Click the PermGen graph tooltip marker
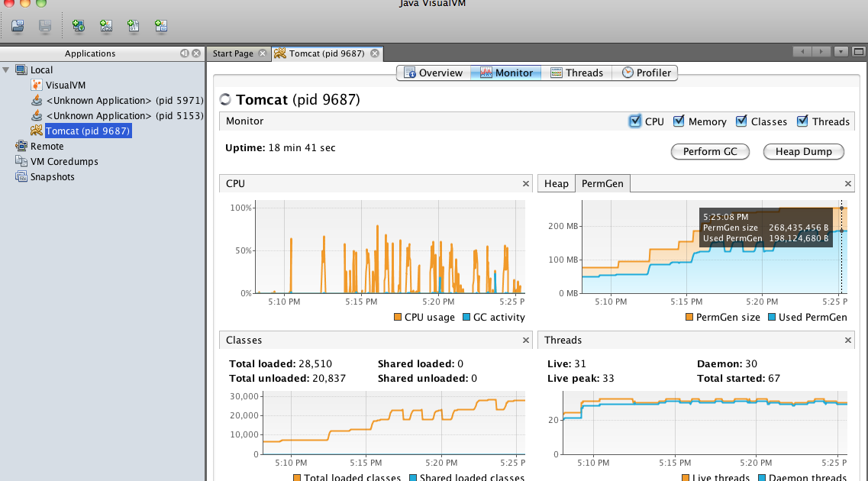 click(841, 208)
